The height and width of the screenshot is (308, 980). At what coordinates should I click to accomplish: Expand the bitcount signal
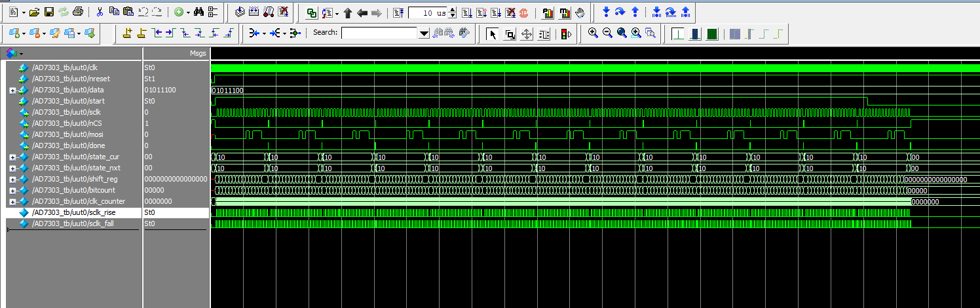[12, 191]
